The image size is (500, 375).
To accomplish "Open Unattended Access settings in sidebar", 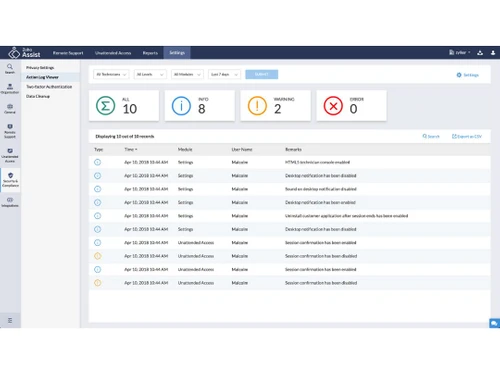I will point(10,155).
